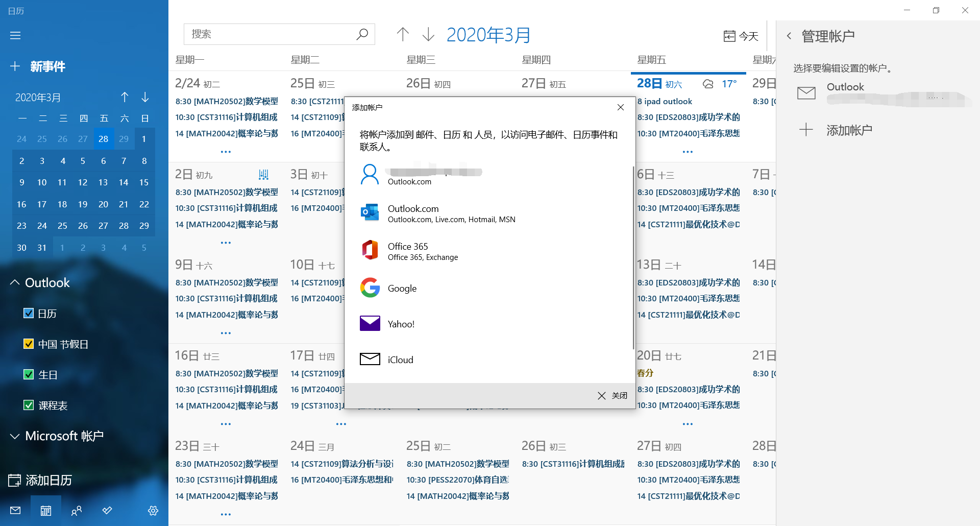Open People app from bottom bar
The height and width of the screenshot is (526, 980).
(77, 511)
